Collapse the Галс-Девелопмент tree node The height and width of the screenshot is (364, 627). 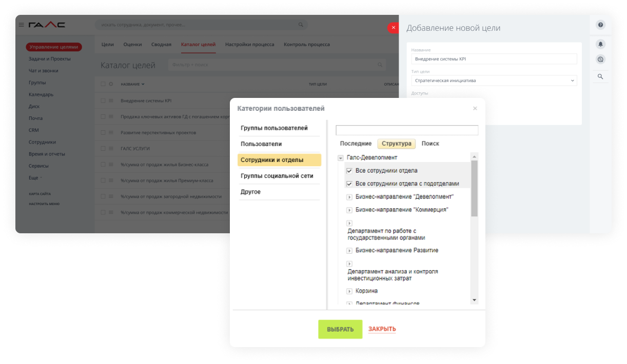click(341, 158)
